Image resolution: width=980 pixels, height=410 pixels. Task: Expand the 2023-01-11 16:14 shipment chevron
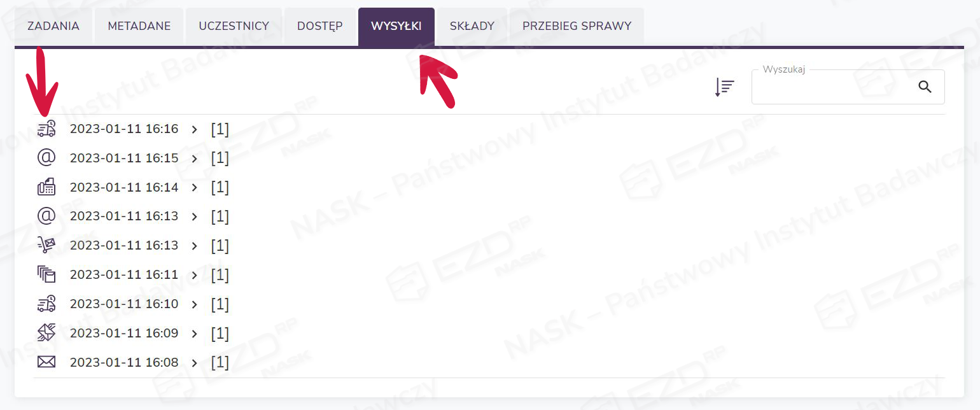(x=195, y=188)
